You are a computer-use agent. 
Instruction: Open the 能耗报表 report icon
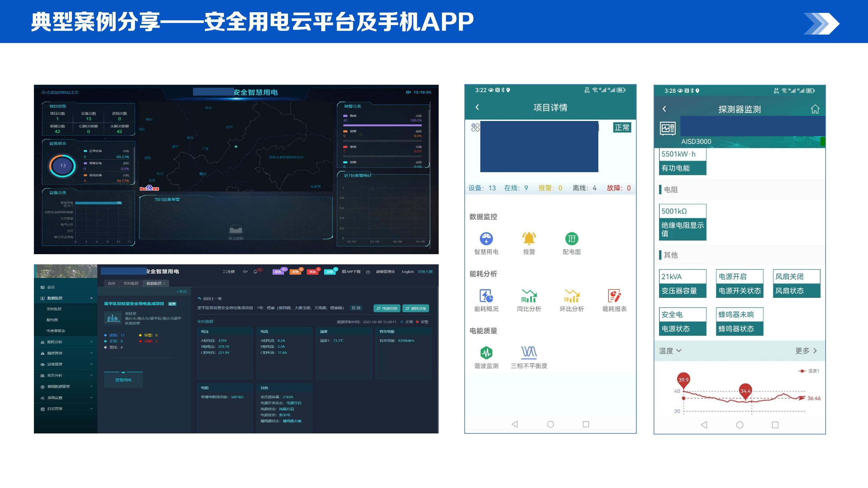coord(614,296)
